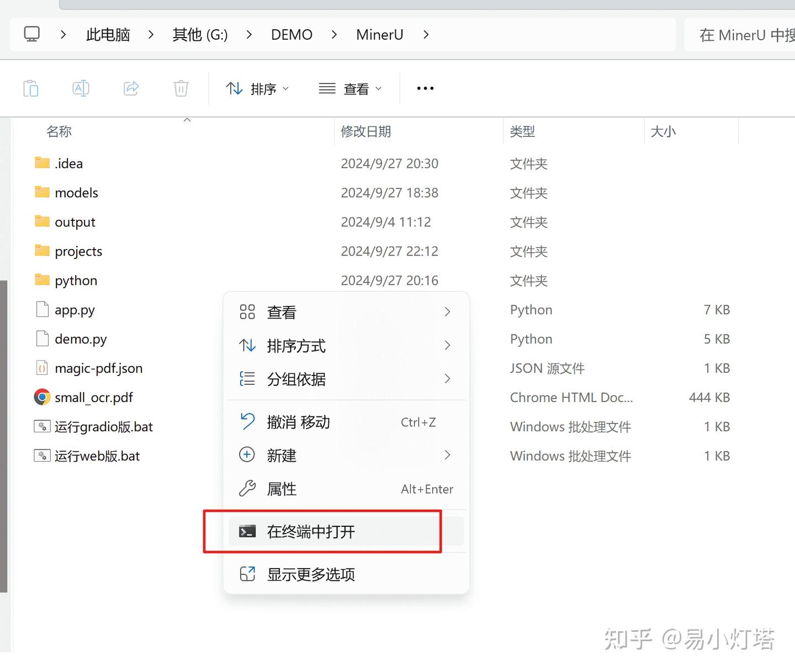The height and width of the screenshot is (672, 795).
Task: Navigate to 其他 (G:) breadcrumb
Action: point(200,34)
